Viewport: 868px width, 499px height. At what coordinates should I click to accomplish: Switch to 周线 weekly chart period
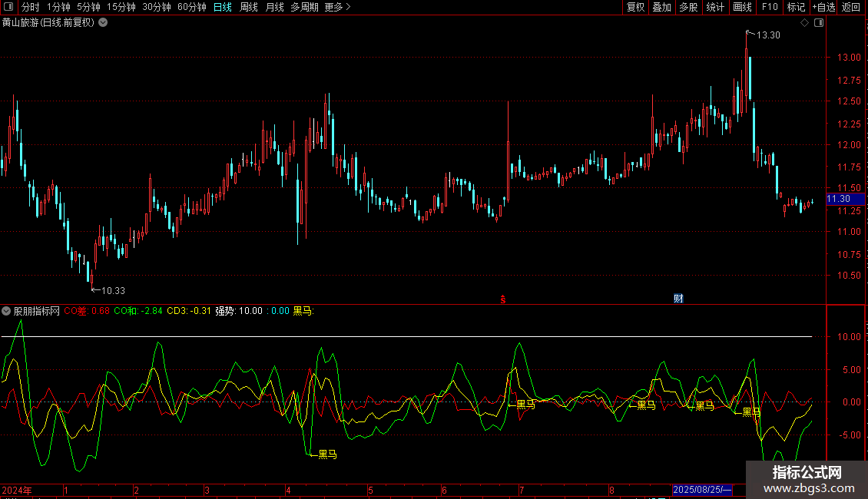click(249, 7)
